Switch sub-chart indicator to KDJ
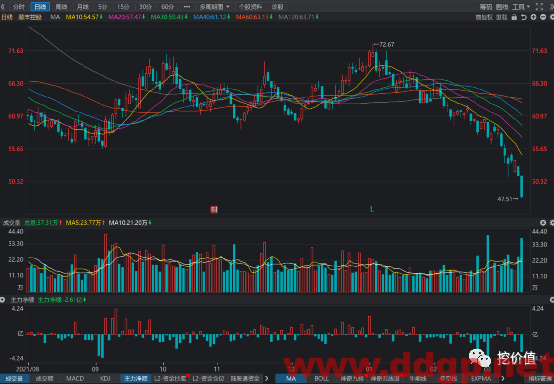554x384 pixels. pos(105,378)
